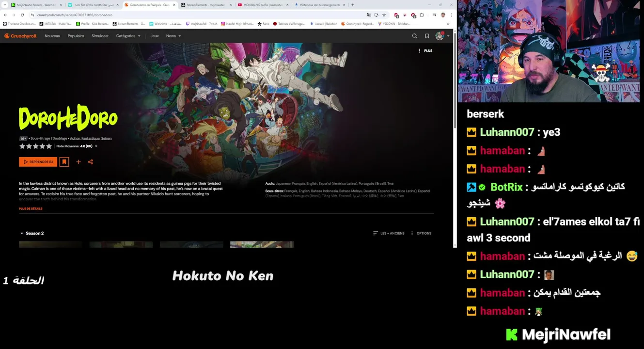The width and height of the screenshot is (644, 349).
Task: Open the Crunchyroll watchlist bookmark in header
Action: [427, 36]
